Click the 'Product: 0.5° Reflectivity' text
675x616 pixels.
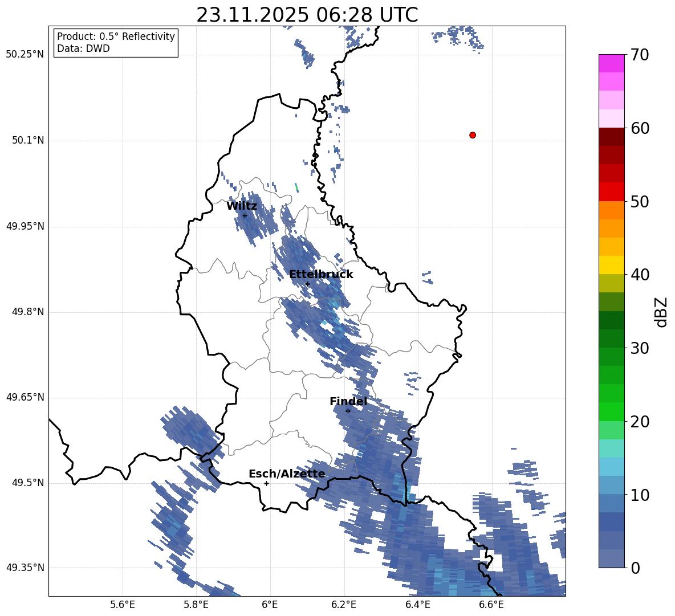(x=116, y=36)
